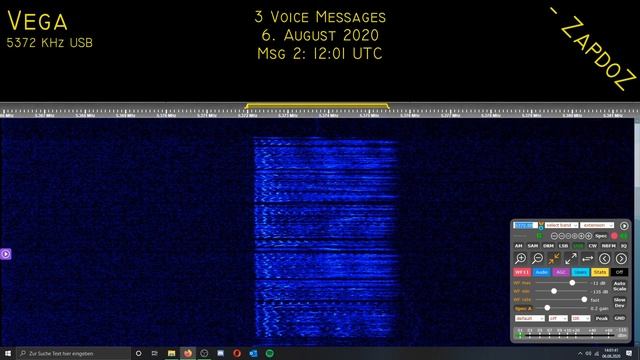The height and width of the screenshot is (360, 640).
Task: Click the taskbar clock and date
Action: pos(611,353)
